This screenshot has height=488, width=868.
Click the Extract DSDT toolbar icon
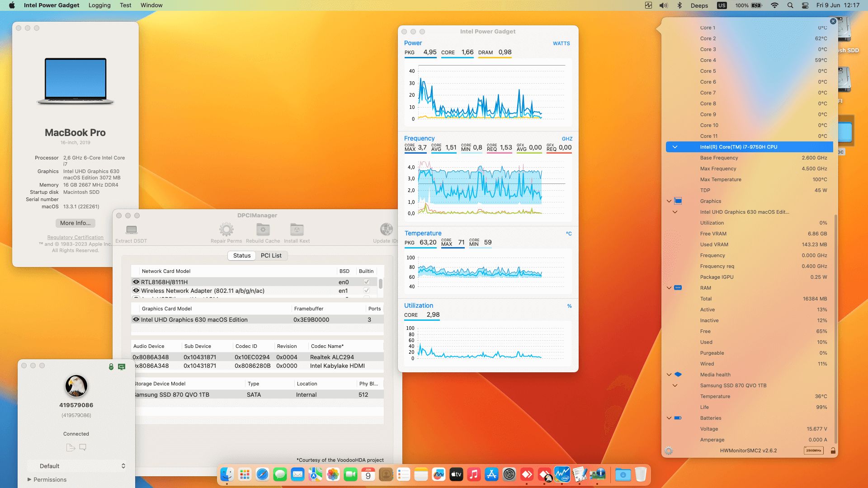coord(131,230)
